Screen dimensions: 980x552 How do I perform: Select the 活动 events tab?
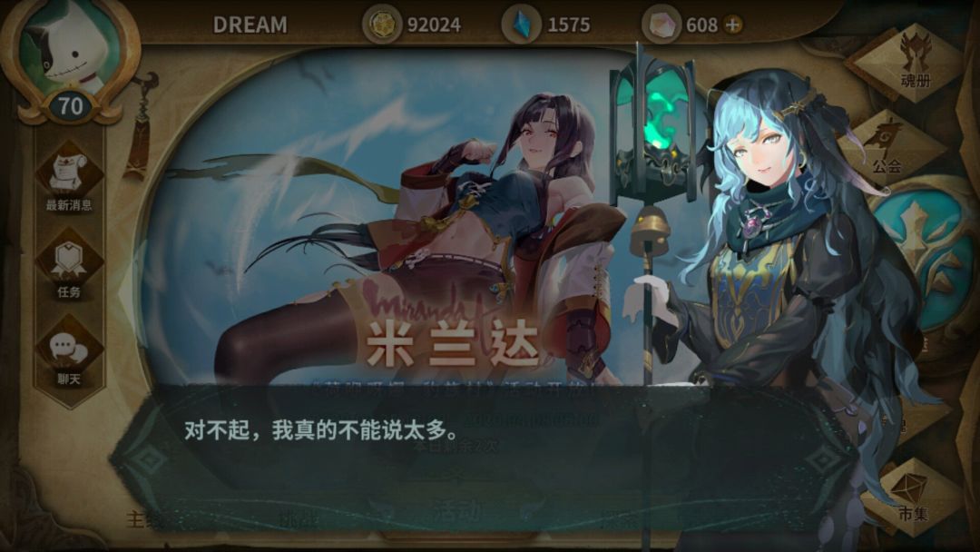pos(456,511)
